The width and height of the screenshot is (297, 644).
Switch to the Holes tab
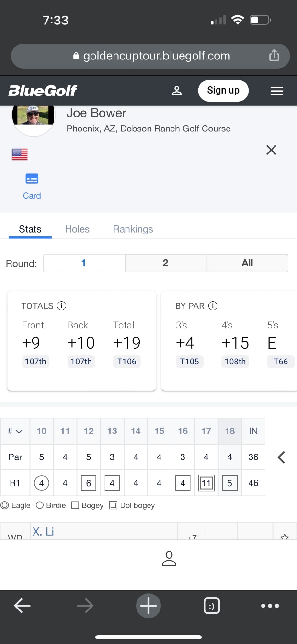tap(77, 229)
